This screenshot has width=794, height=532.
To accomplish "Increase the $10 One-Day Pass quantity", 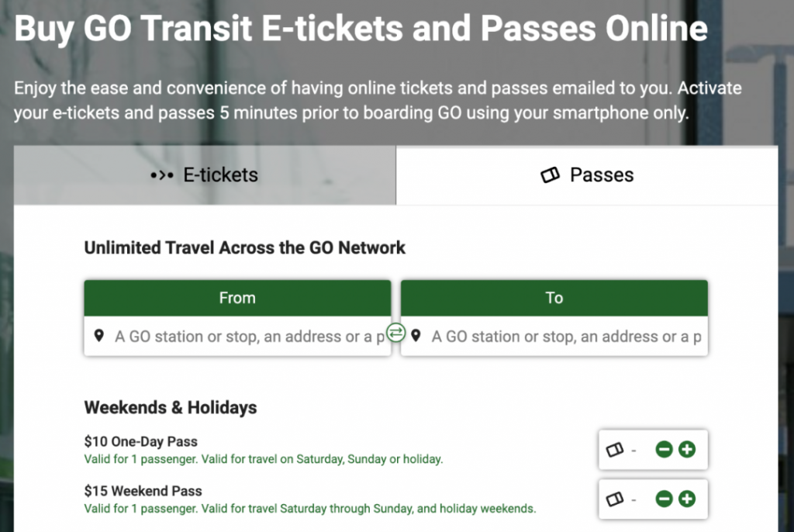I will coord(687,450).
